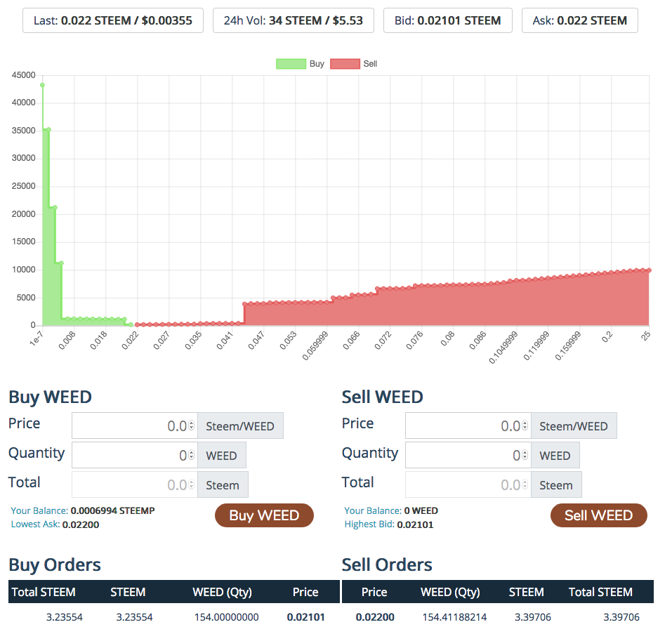Click the Last price info box

coord(113,20)
